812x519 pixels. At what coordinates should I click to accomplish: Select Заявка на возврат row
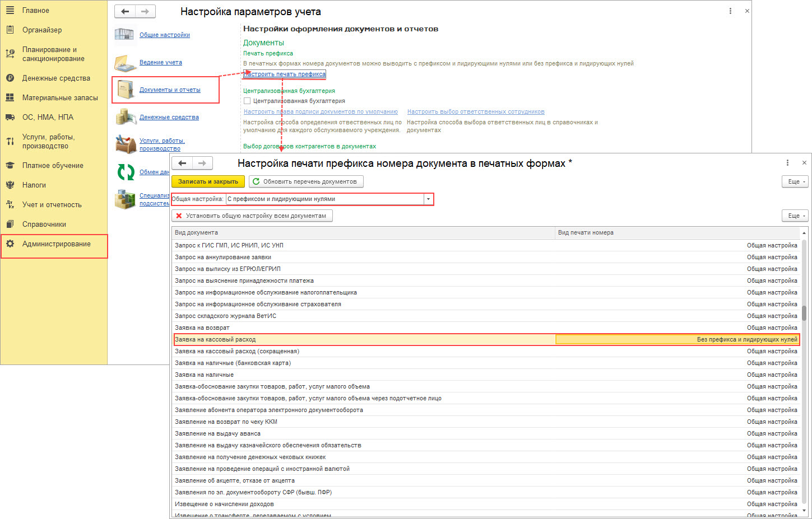click(486, 328)
